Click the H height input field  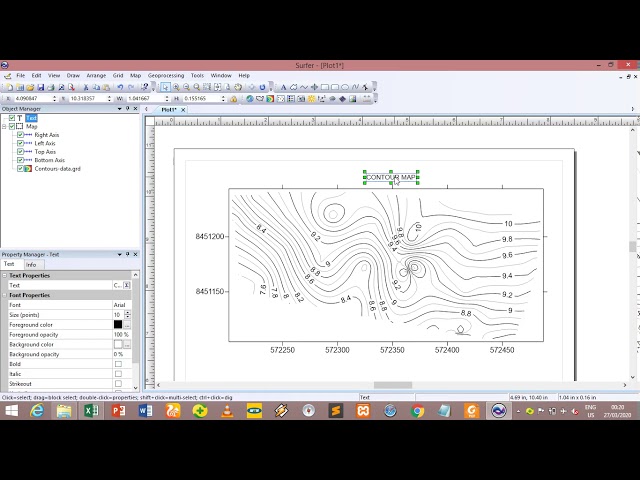[202, 99]
